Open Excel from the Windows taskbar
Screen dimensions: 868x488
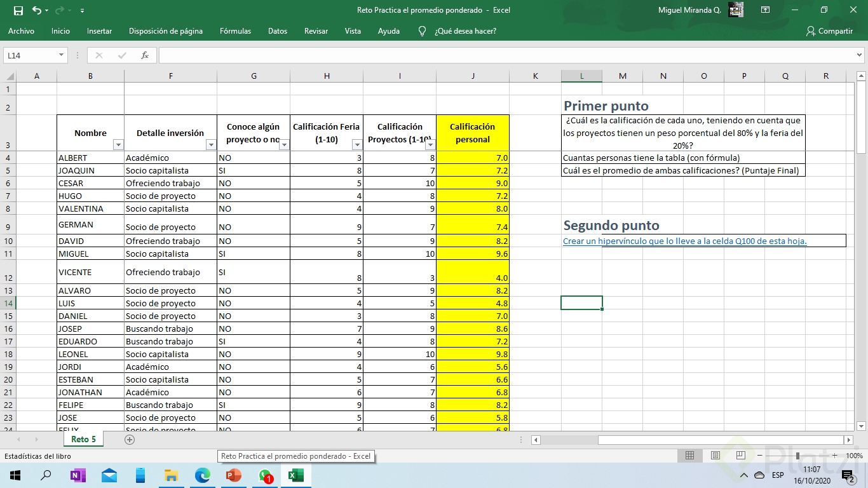295,475
